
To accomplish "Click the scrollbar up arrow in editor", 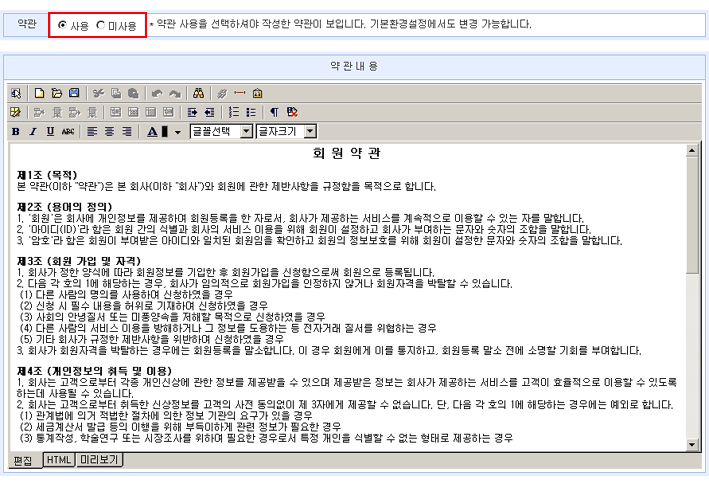I will pos(691,151).
